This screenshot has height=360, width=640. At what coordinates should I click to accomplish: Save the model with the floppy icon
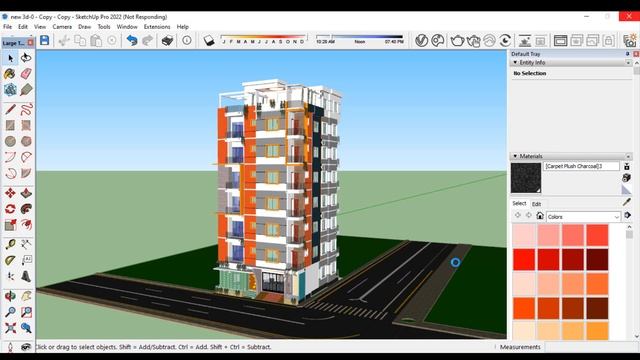click(x=44, y=40)
